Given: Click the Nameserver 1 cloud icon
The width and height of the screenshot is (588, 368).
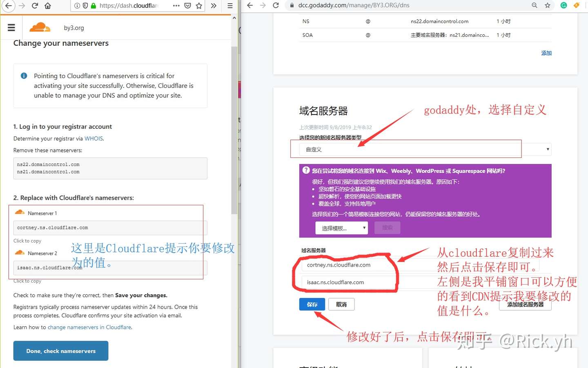Looking at the screenshot, I should coord(20,212).
